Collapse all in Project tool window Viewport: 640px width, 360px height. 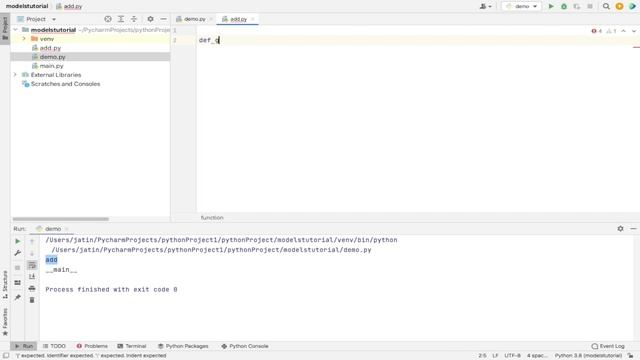click(x=134, y=19)
